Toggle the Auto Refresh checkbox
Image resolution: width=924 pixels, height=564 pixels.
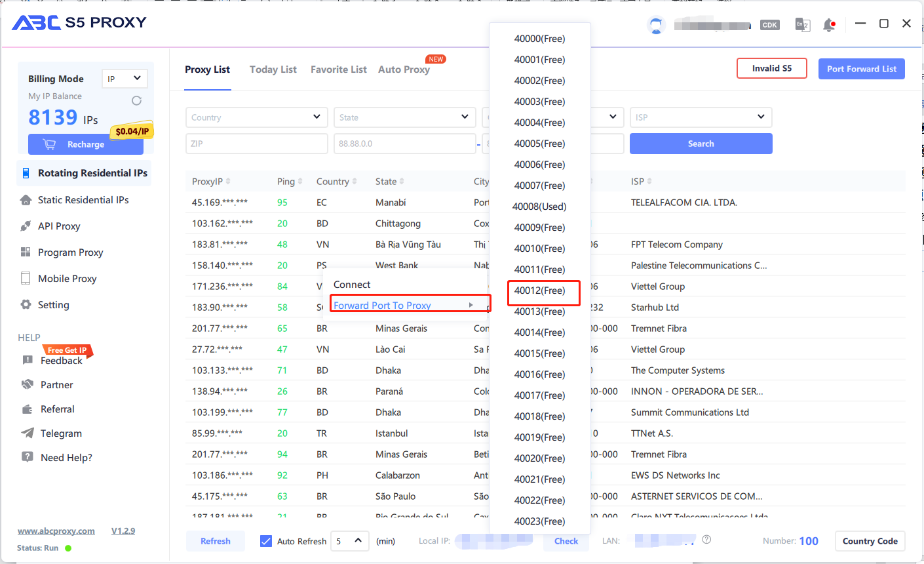(266, 541)
